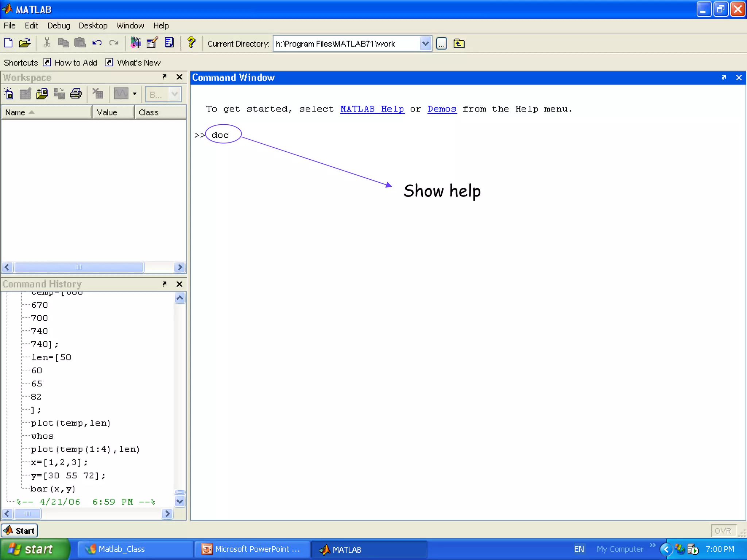Screen dimensions: 747x560
Task: Open the Profiler toolbar icon
Action: (169, 43)
